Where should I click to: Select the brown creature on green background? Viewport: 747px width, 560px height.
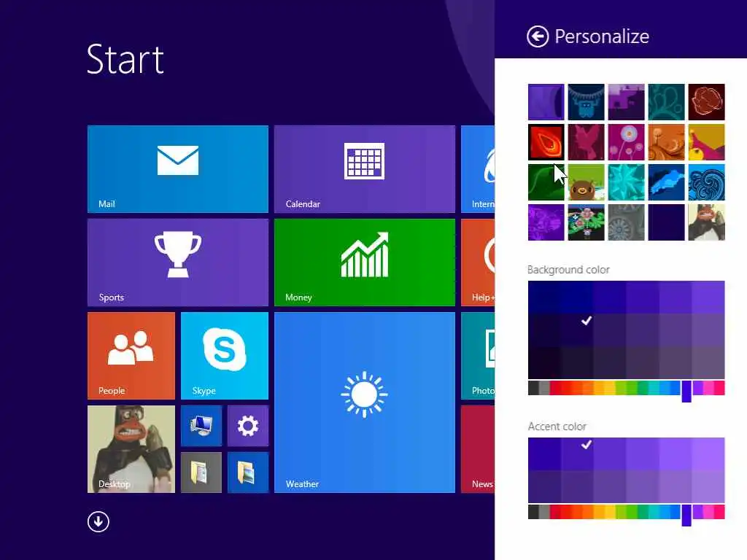(586, 182)
